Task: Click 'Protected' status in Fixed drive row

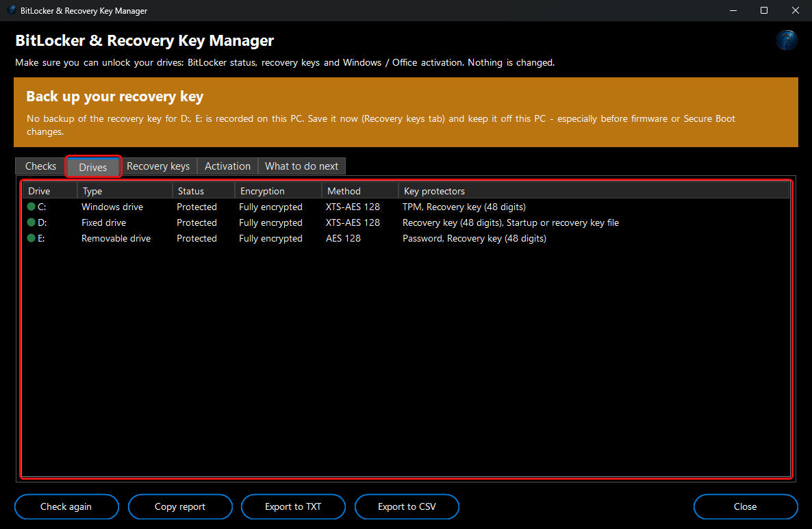Action: (x=196, y=222)
